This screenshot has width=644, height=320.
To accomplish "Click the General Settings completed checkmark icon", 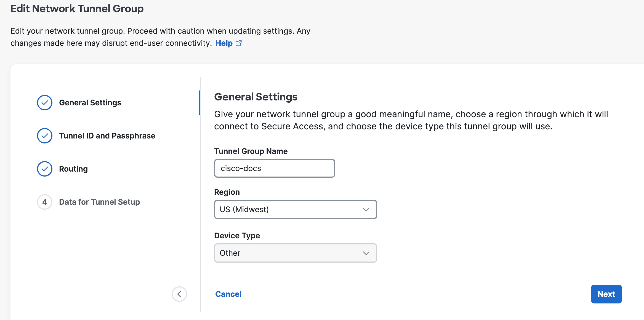I will [x=44, y=102].
